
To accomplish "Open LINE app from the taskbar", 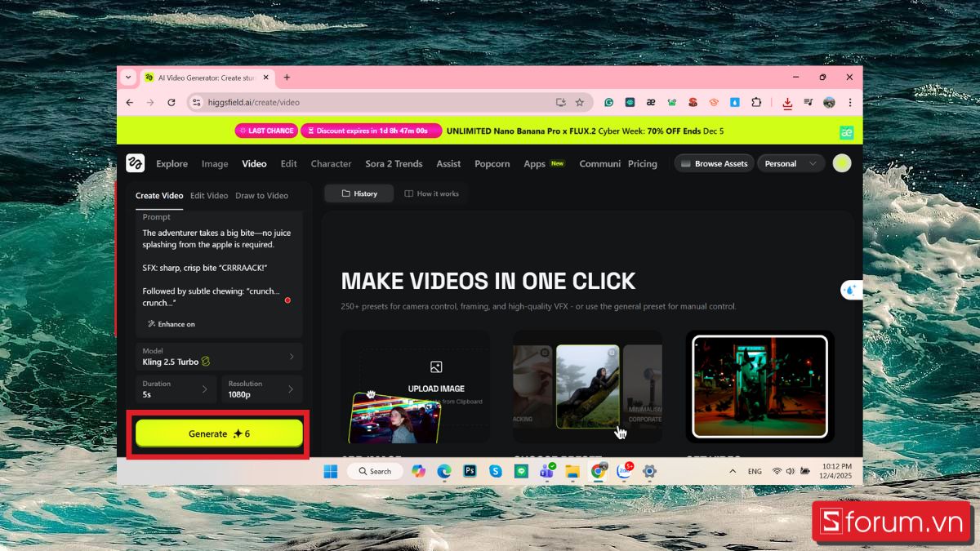I will 521,471.
